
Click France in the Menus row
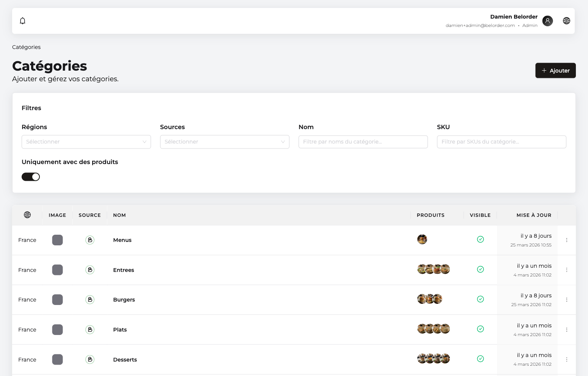[x=27, y=240]
